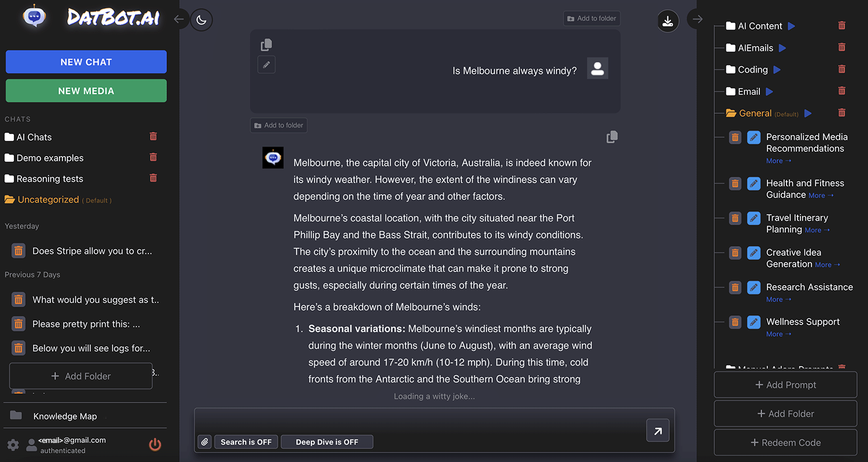Image resolution: width=868 pixels, height=462 pixels.
Task: Click the paperclip attachment icon
Action: pos(205,442)
